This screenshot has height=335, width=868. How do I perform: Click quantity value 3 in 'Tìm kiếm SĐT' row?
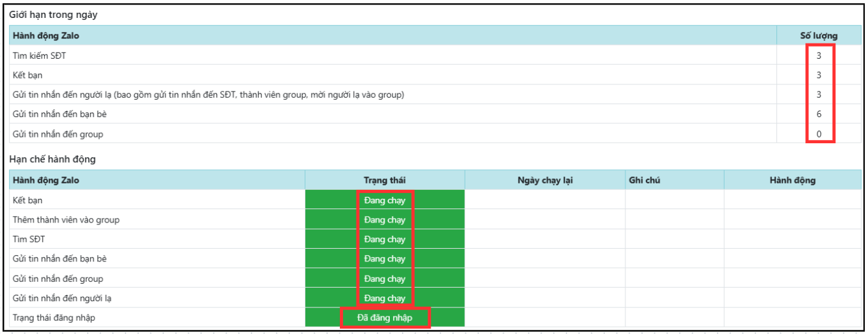pyautogui.click(x=818, y=56)
